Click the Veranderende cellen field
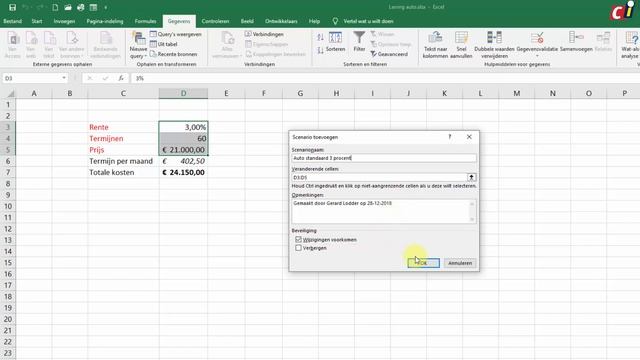Viewport: 640px width, 360px height. tap(379, 177)
